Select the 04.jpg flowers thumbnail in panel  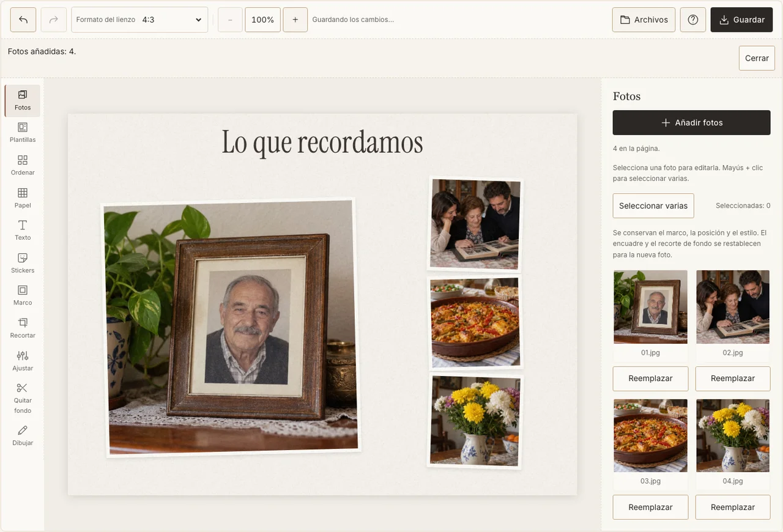[733, 435]
